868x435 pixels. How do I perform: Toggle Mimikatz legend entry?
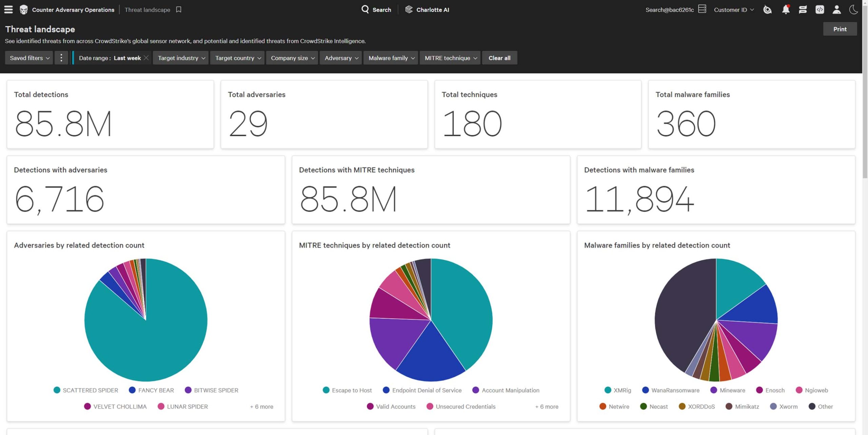pyautogui.click(x=742, y=406)
